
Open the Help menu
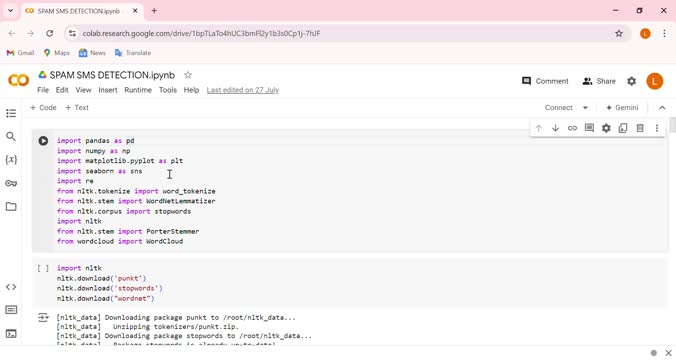coord(191,90)
